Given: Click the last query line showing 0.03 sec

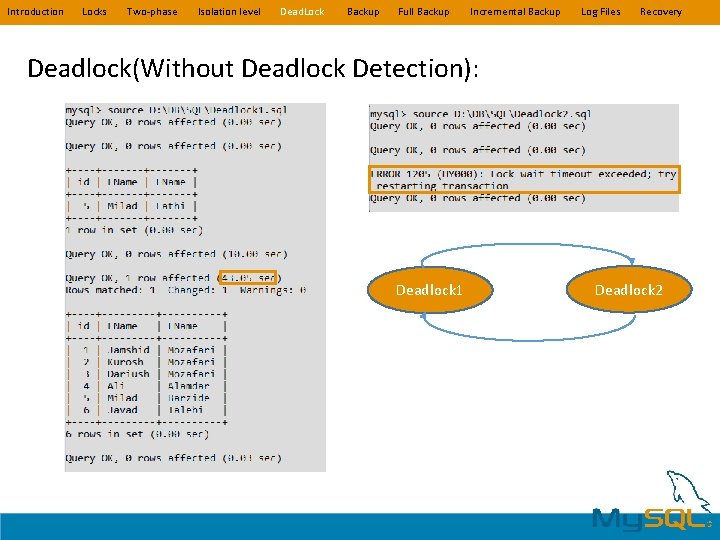Looking at the screenshot, I should click(x=174, y=458).
